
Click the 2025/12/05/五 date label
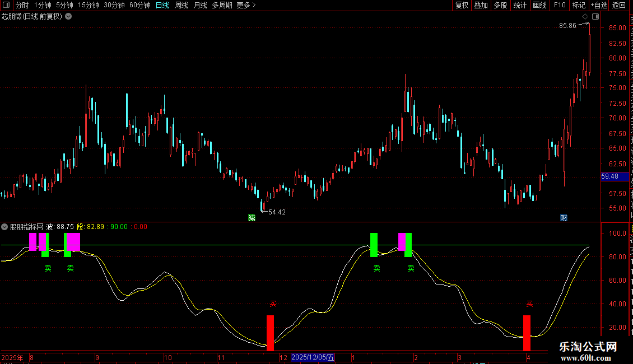tap(313, 357)
